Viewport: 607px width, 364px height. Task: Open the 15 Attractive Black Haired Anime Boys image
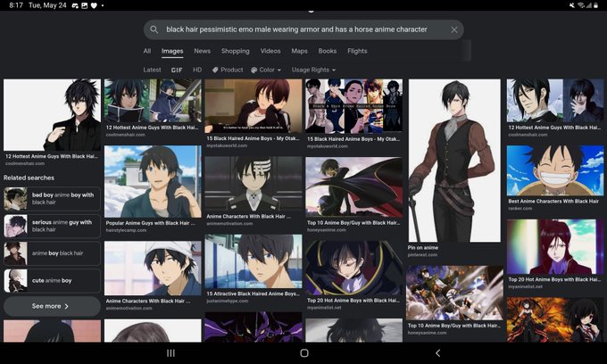(x=254, y=261)
